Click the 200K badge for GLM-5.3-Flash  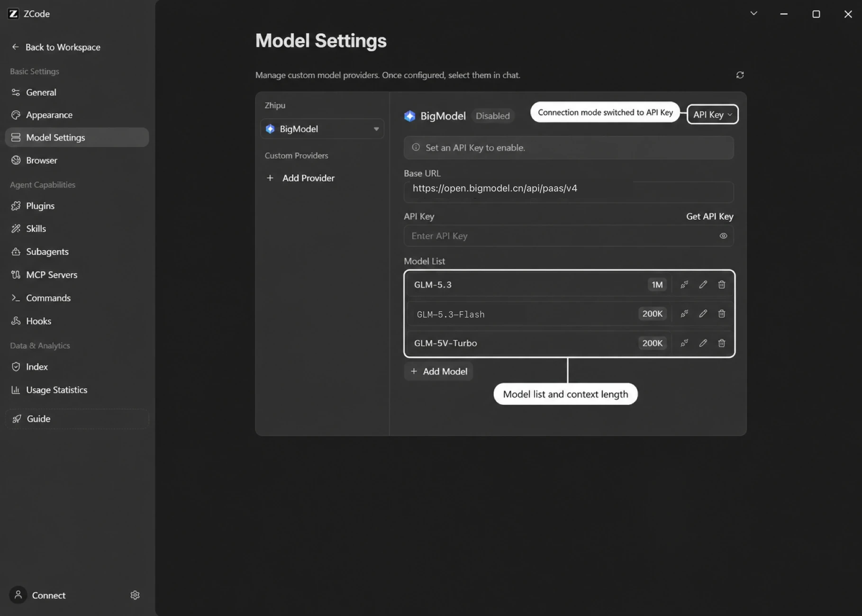(x=652, y=314)
